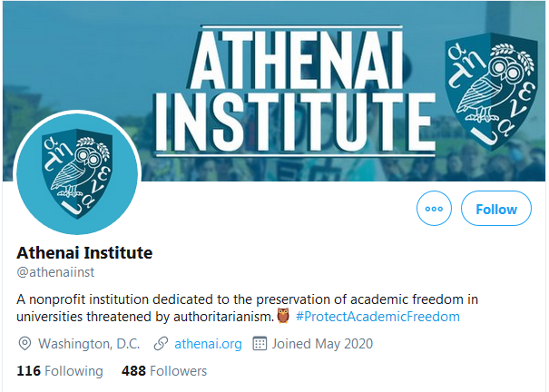
Task: Open the 116 Following list
Action: (x=60, y=370)
